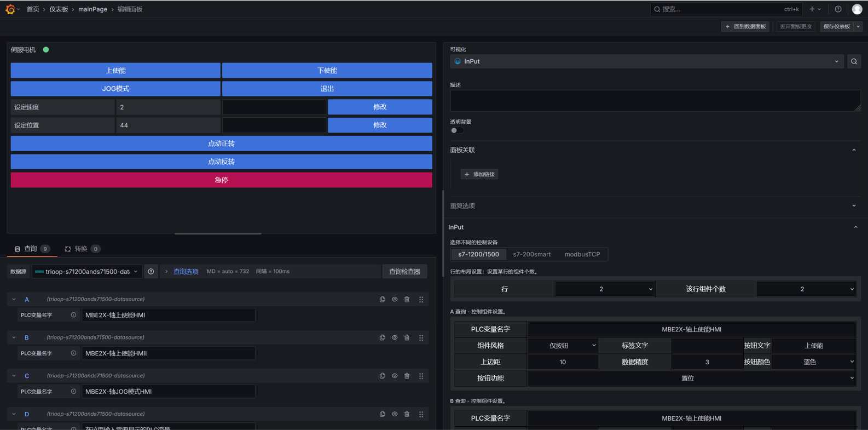Hide query B response with eye icon

[x=395, y=338]
